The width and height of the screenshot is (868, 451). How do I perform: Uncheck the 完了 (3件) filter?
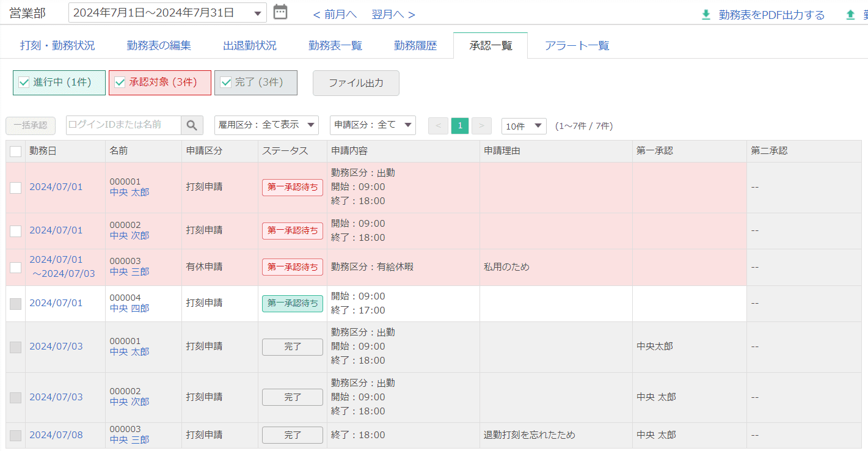[x=226, y=82]
